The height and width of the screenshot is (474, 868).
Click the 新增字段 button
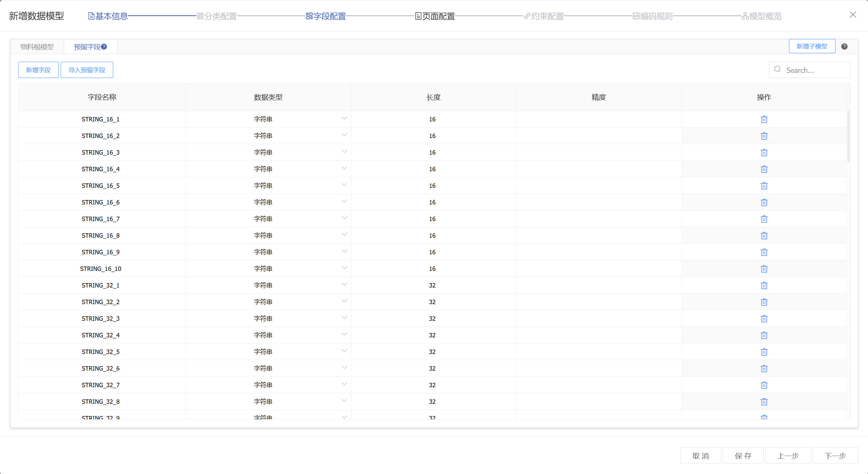[x=38, y=70]
